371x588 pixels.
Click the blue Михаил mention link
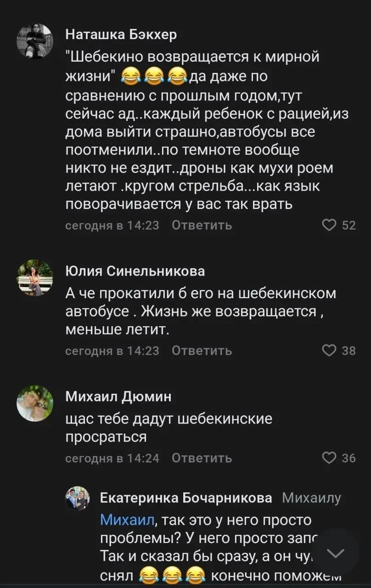coord(127,520)
